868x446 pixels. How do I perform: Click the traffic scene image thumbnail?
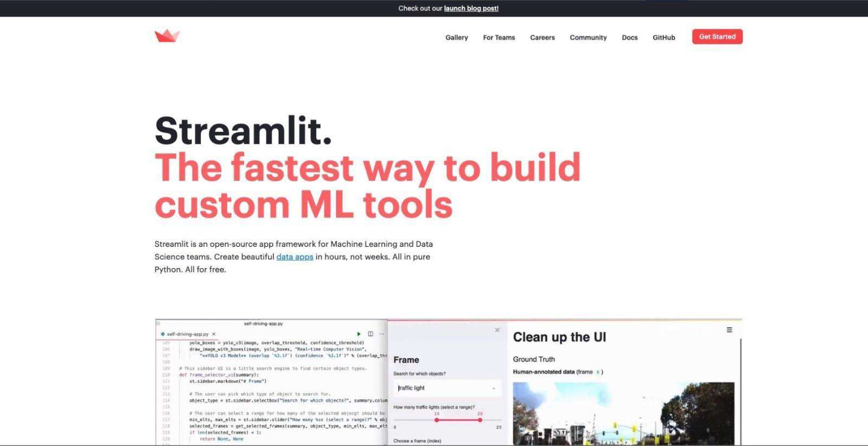624,413
